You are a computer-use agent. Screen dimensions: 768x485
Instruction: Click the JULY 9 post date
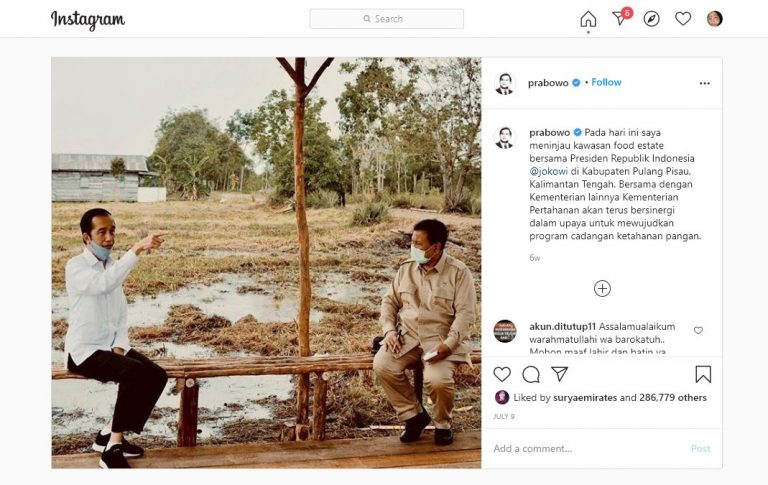click(x=504, y=416)
